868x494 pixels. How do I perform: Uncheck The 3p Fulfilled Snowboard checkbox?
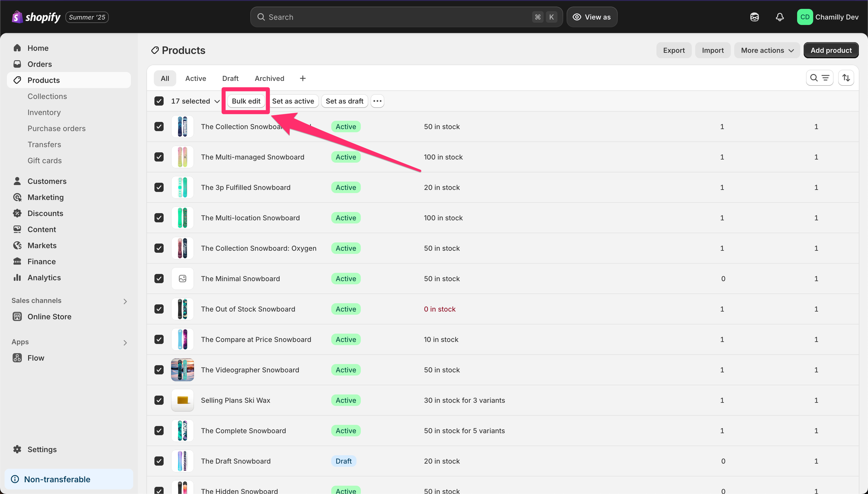[159, 187]
